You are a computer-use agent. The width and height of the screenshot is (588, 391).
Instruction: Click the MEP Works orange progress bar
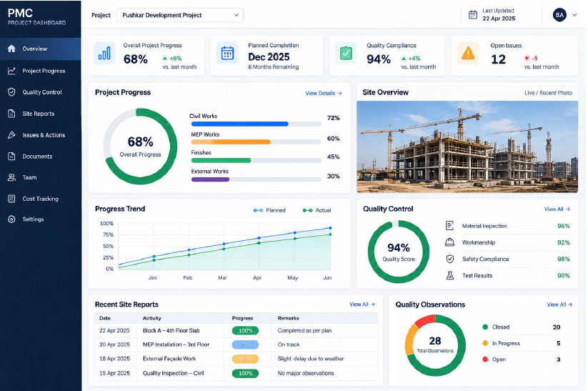click(231, 142)
